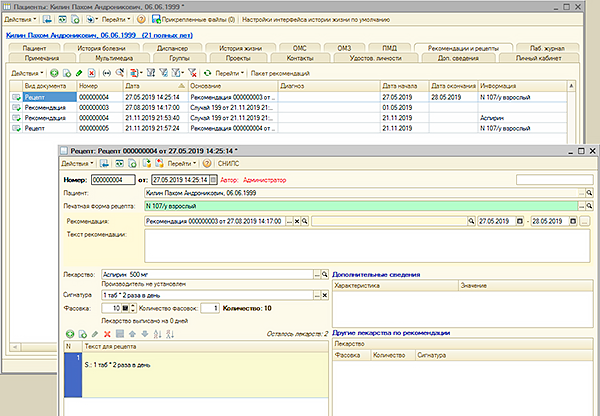This screenshot has height=416, width=600.
Task: Click the help icon beside СНИЛС
Action: tap(206, 162)
